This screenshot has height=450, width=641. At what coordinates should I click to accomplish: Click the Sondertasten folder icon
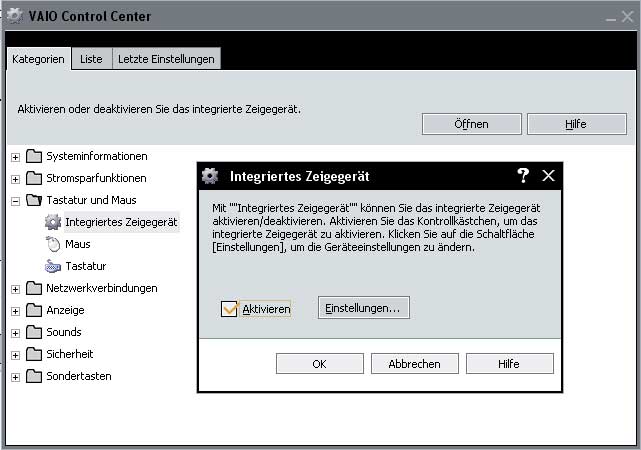click(x=34, y=376)
